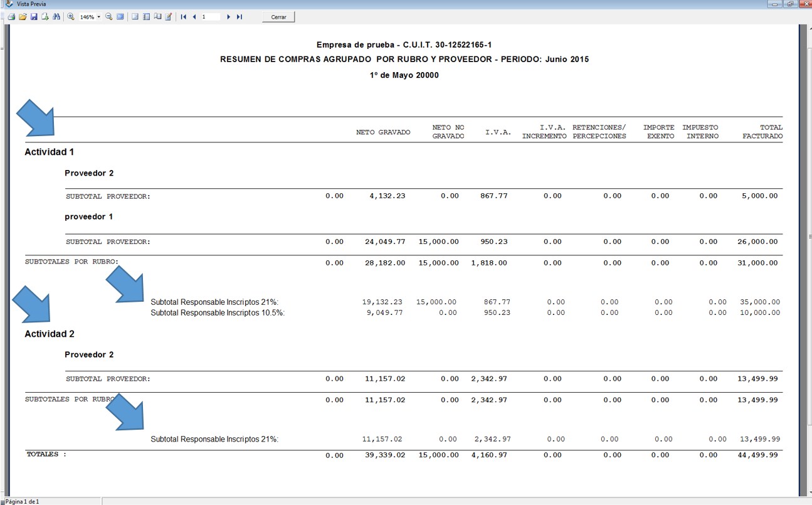This screenshot has width=812, height=505.
Task: Click the page number input field
Action: tap(211, 17)
